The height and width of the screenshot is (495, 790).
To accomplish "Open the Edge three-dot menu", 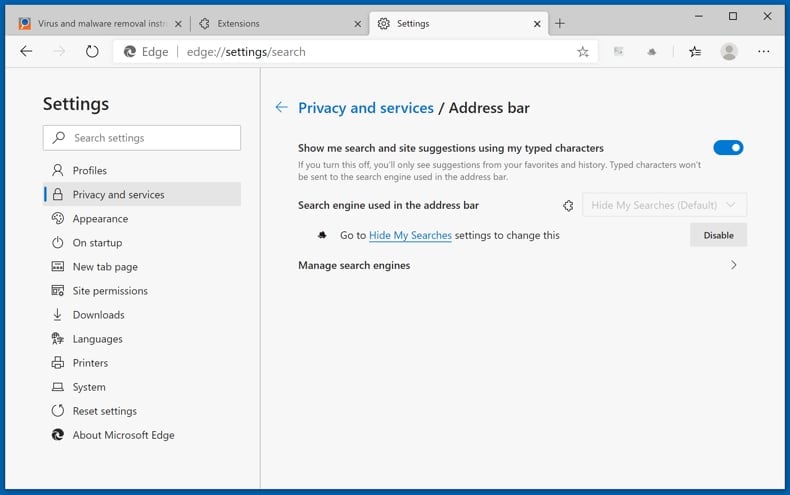I will [x=764, y=52].
